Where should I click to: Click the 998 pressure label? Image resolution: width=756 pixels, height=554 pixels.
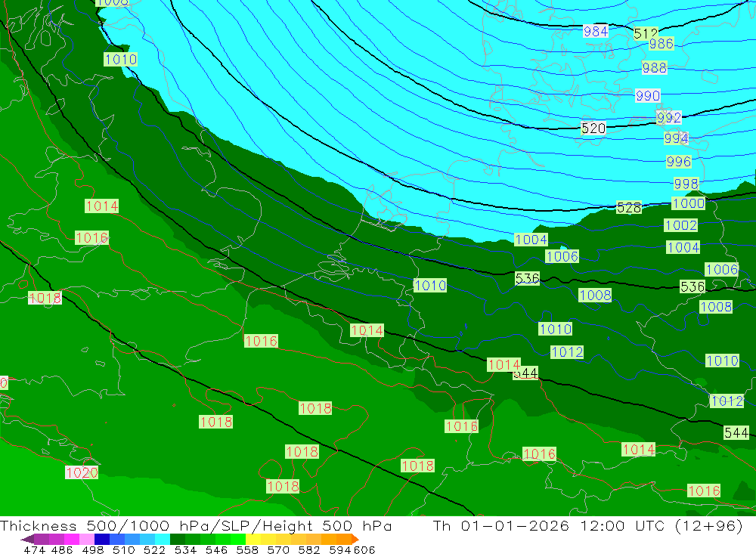pos(686,184)
